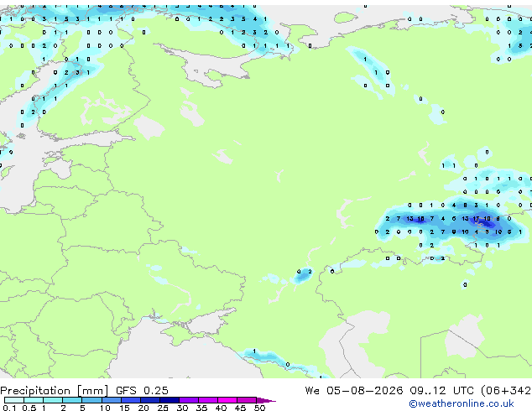Image resolution: width=532 pixels, height=411 pixels.
Task: Click the legend label '15'
Action: coord(124,408)
